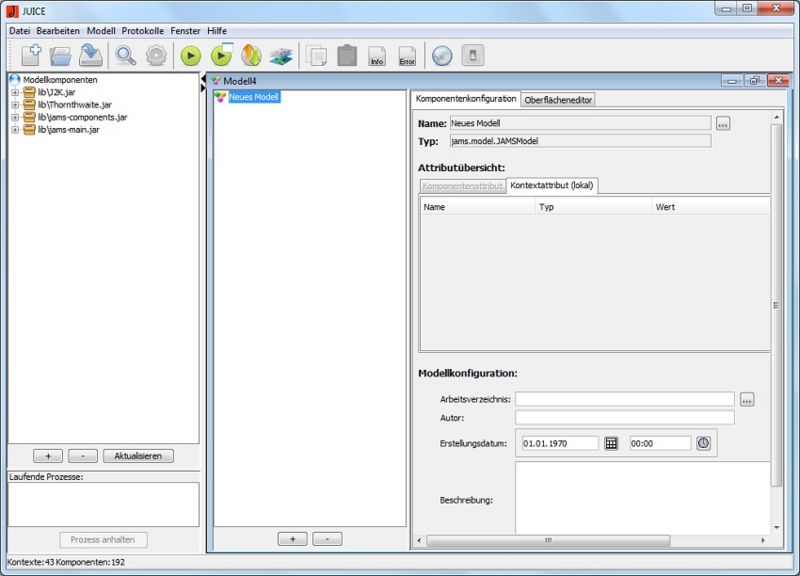Click the new model toolbar icon
800x576 pixels.
pos(32,56)
